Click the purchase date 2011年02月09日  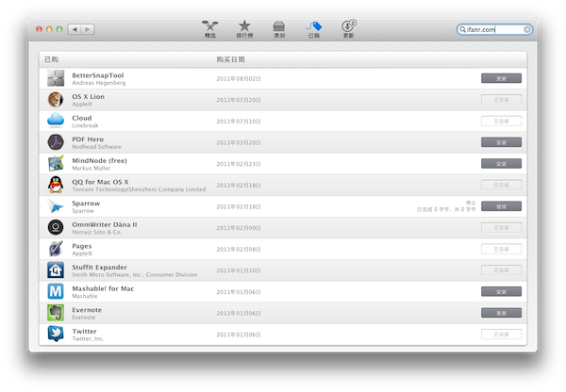tap(239, 227)
